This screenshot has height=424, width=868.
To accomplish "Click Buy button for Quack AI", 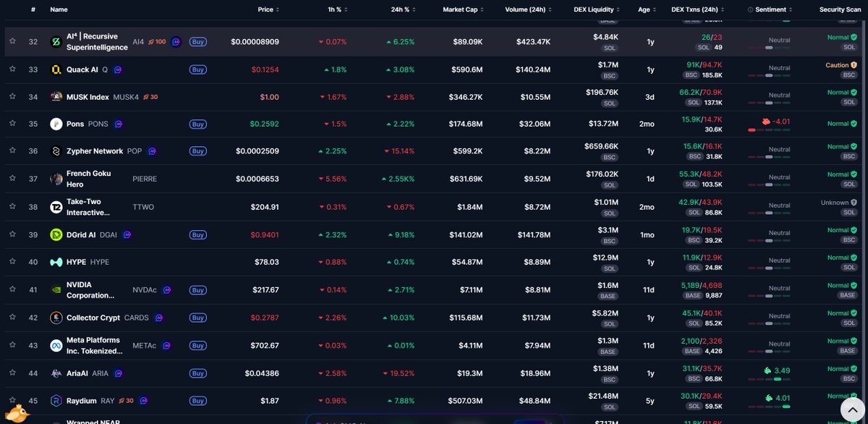I will (197, 69).
